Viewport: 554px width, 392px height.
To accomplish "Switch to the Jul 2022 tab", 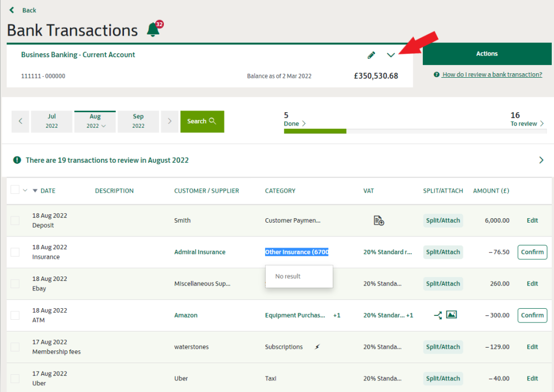I will [x=52, y=122].
